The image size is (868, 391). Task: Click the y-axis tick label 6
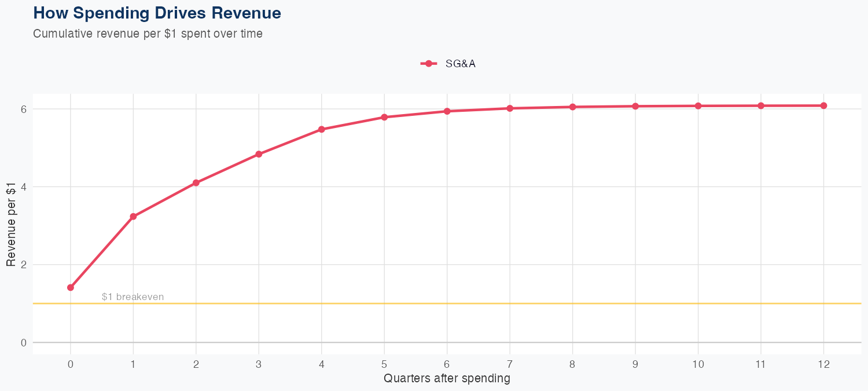click(x=24, y=109)
